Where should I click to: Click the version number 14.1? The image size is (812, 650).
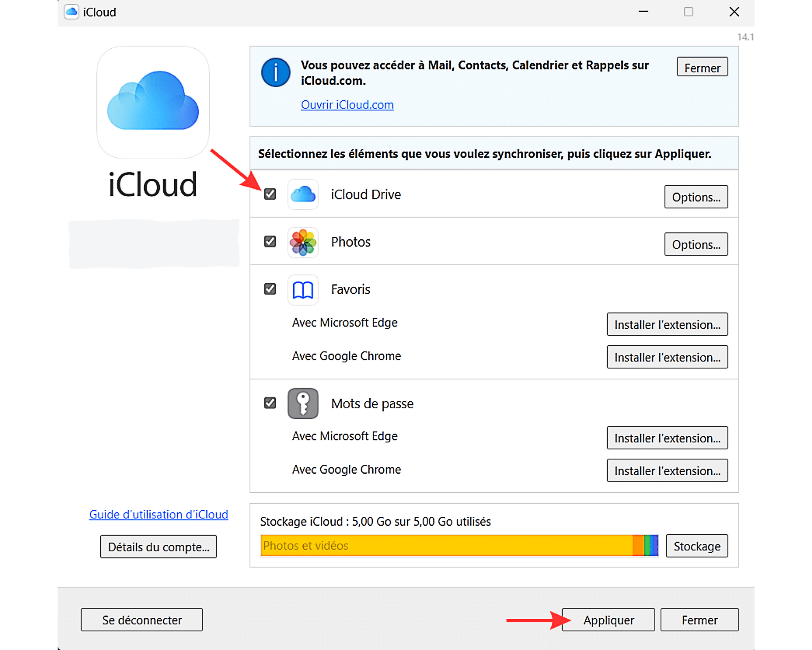point(745,37)
